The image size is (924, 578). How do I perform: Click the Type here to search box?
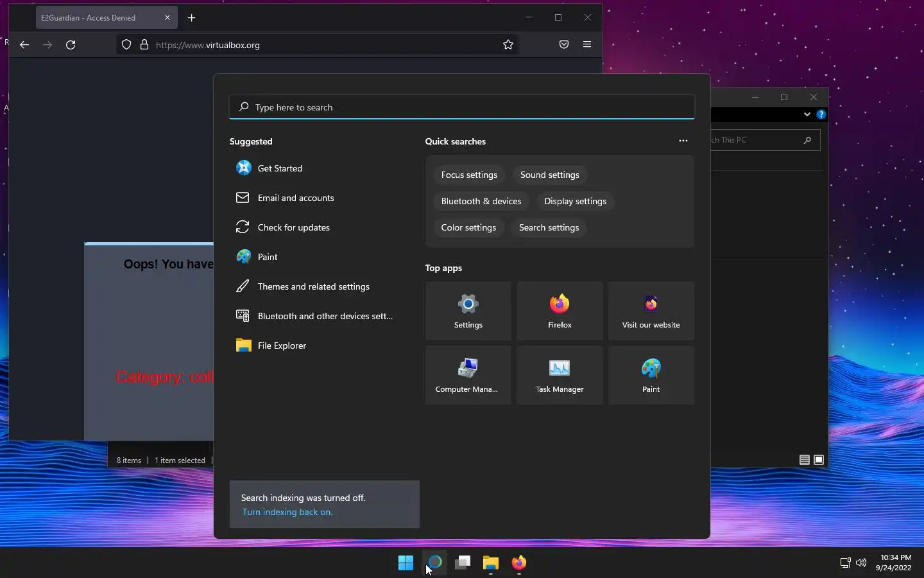tap(462, 107)
